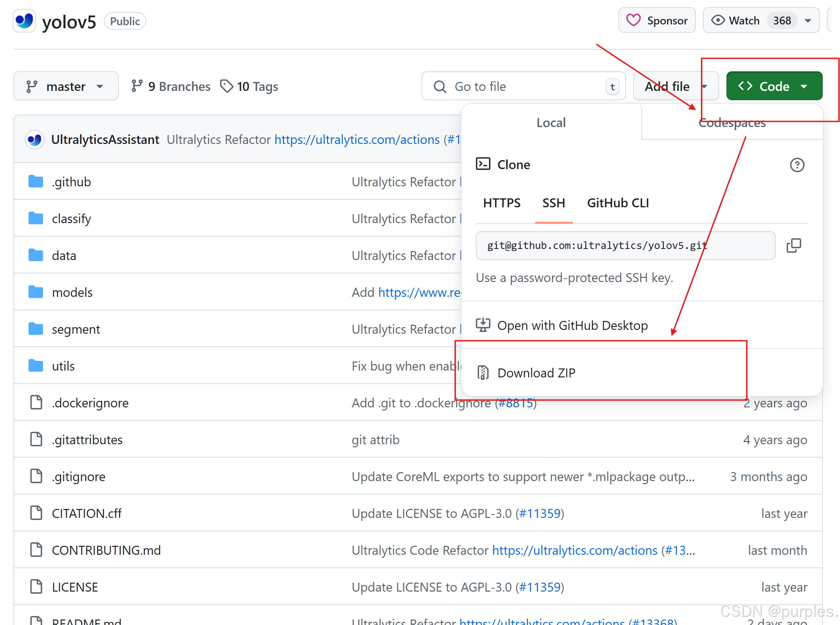This screenshot has width=840, height=625.
Task: Click the Clone terminal icon
Action: pos(483,164)
